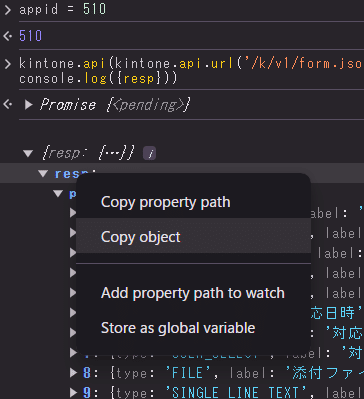Click the input prompt chevron beside appid
Viewport: 364px width, 399px height.
tap(7, 9)
